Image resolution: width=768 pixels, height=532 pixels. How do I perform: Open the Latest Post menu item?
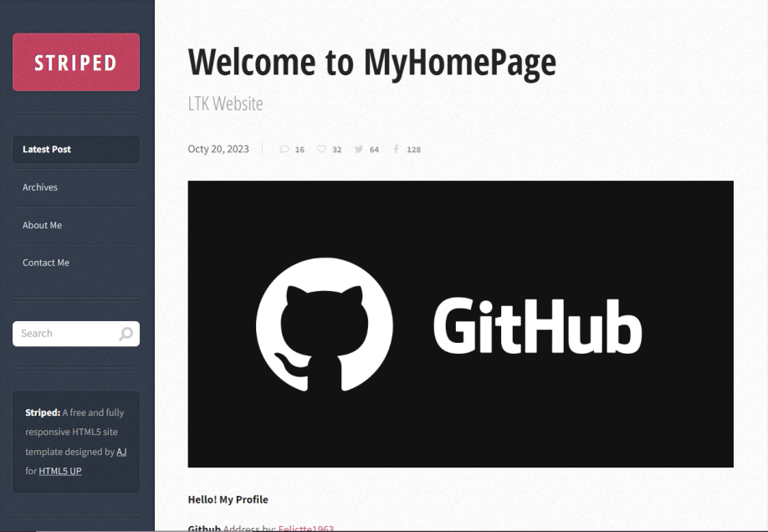(76, 149)
